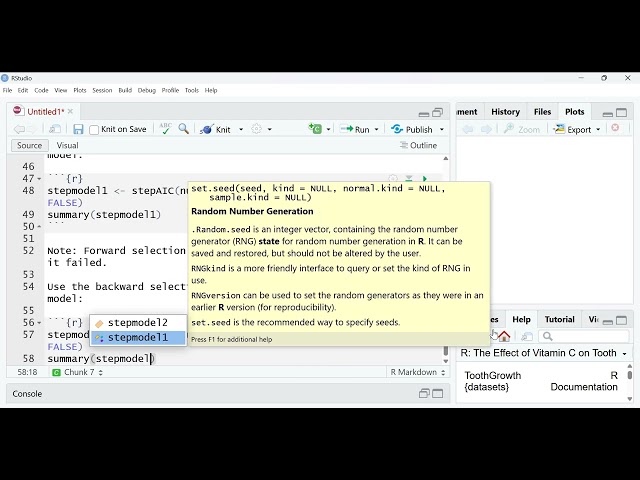Open Publish dropdown arrow
Viewport: 640px width, 480px height.
pos(442,129)
